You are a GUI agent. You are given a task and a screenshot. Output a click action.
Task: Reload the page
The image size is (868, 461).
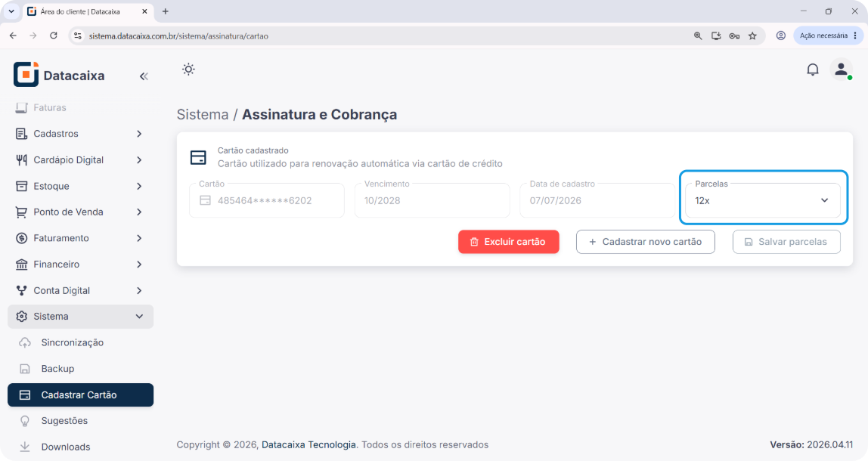[54, 36]
